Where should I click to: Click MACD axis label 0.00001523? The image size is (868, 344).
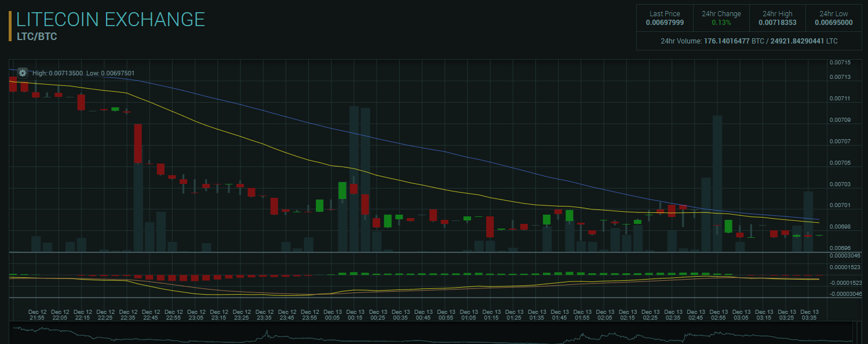coord(845,267)
